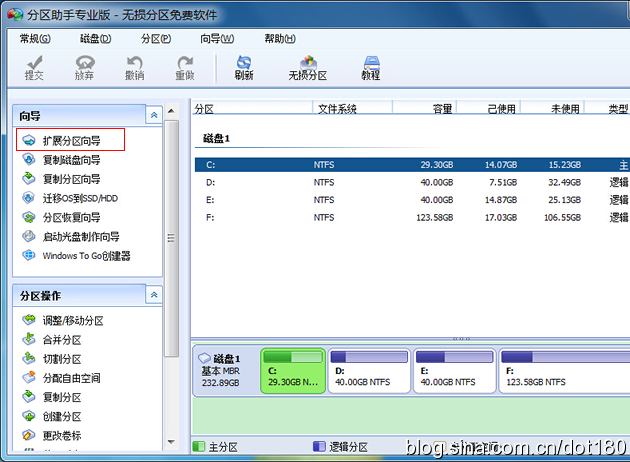The width and height of the screenshot is (630, 462).
Task: Click the Windows To Go创建器 icon
Action: [x=29, y=256]
